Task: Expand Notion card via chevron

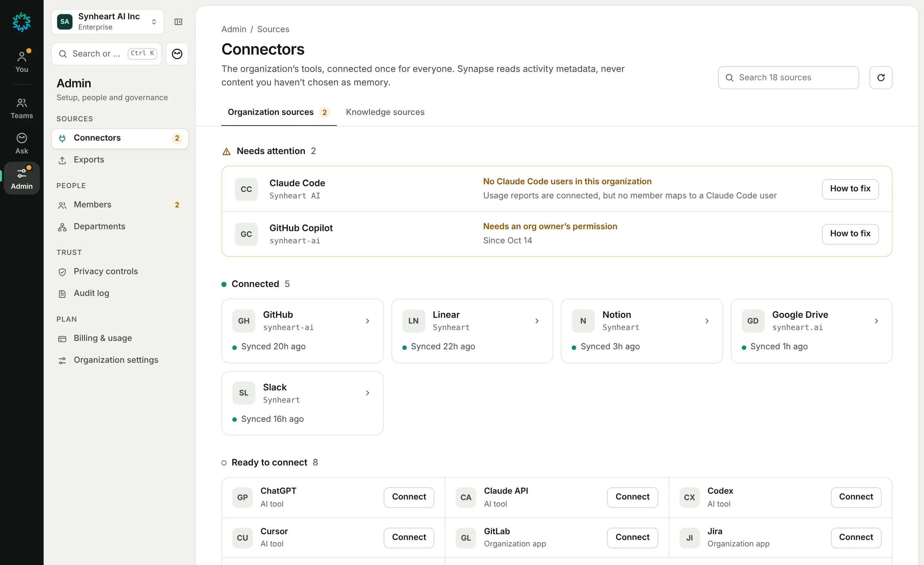Action: 707,321
